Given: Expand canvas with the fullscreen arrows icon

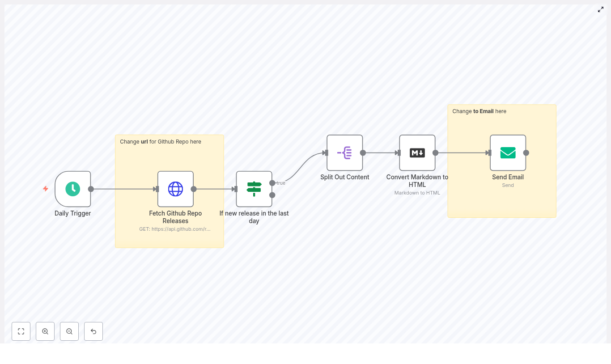Looking at the screenshot, I should point(601,9).
